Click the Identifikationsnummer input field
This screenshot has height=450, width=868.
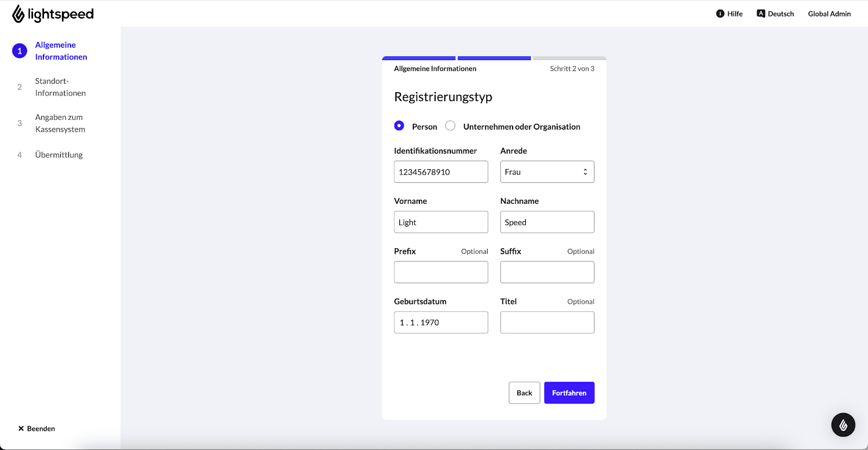(x=441, y=172)
